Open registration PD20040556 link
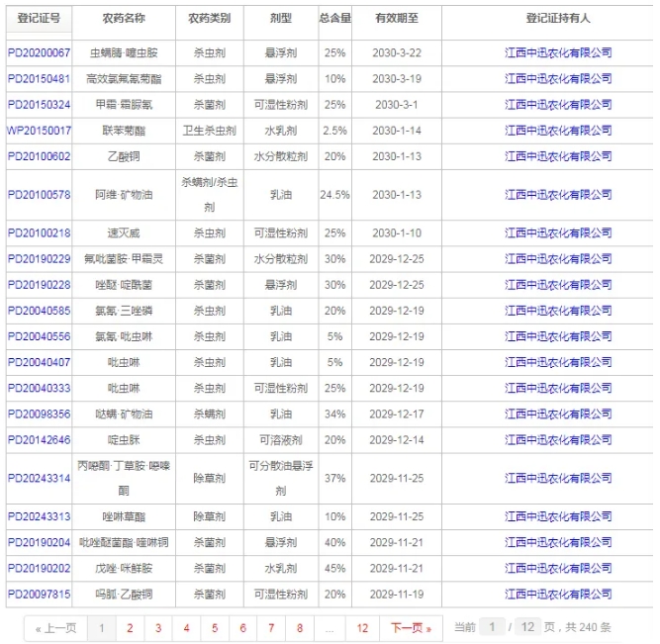 click(x=40, y=336)
